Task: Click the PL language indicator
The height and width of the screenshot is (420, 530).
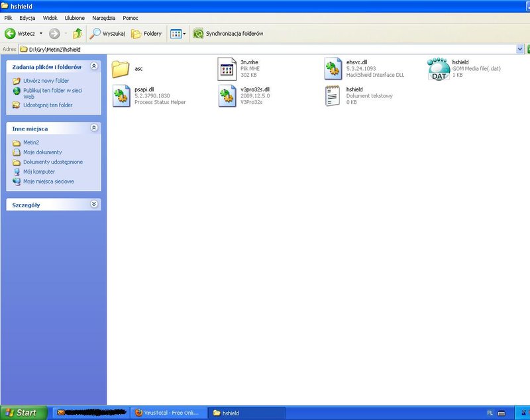Action: 490,413
